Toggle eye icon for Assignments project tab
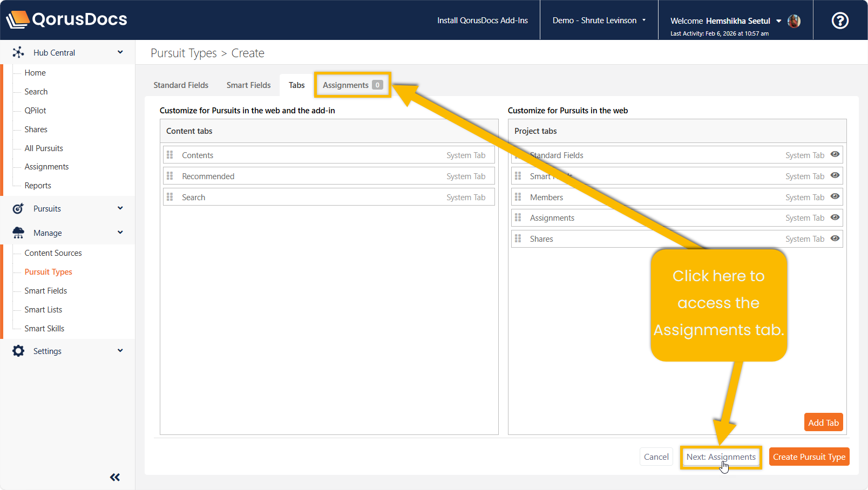Screen dimensions: 868x490 coord(835,217)
